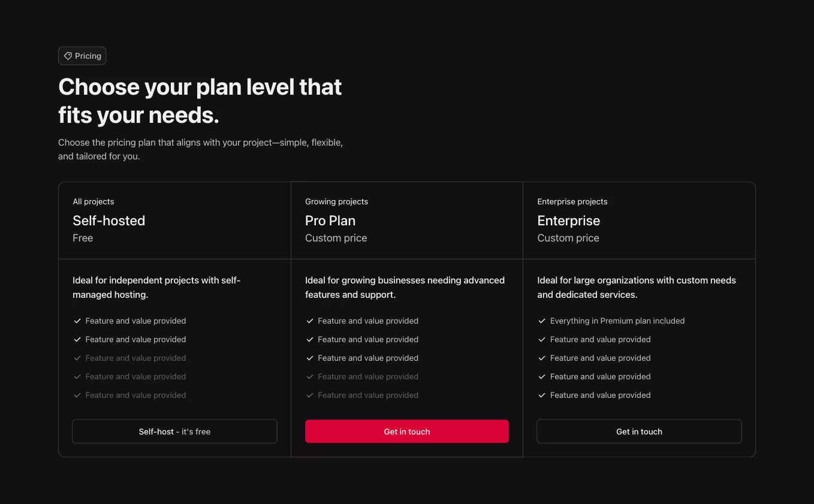Select the 'Self-host - it's free' button
Image resolution: width=814 pixels, height=504 pixels.
(x=174, y=431)
